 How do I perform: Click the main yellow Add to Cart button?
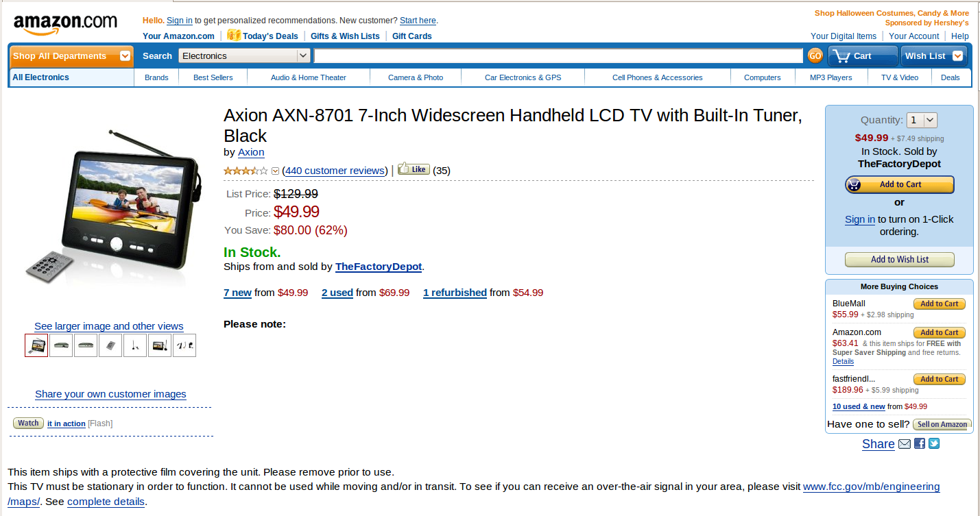(x=900, y=184)
